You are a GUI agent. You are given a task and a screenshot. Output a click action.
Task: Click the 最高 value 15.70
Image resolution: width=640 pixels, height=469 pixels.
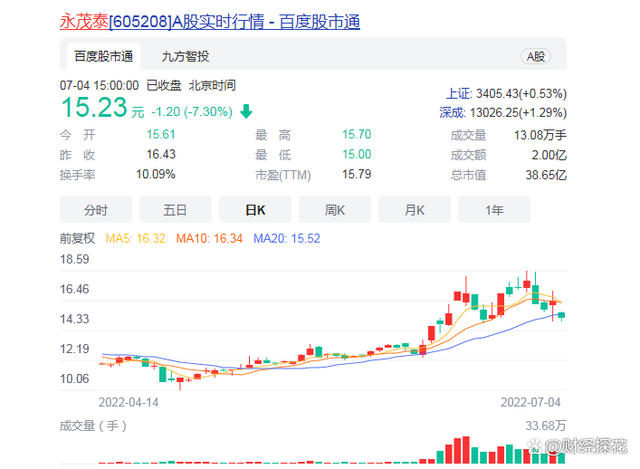(x=357, y=134)
